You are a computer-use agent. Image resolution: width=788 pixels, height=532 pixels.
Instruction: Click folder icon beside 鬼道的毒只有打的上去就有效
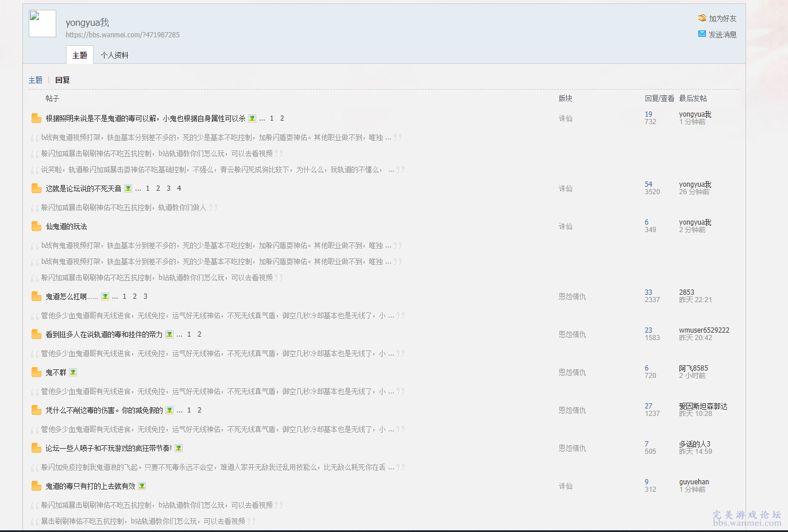[x=36, y=486]
